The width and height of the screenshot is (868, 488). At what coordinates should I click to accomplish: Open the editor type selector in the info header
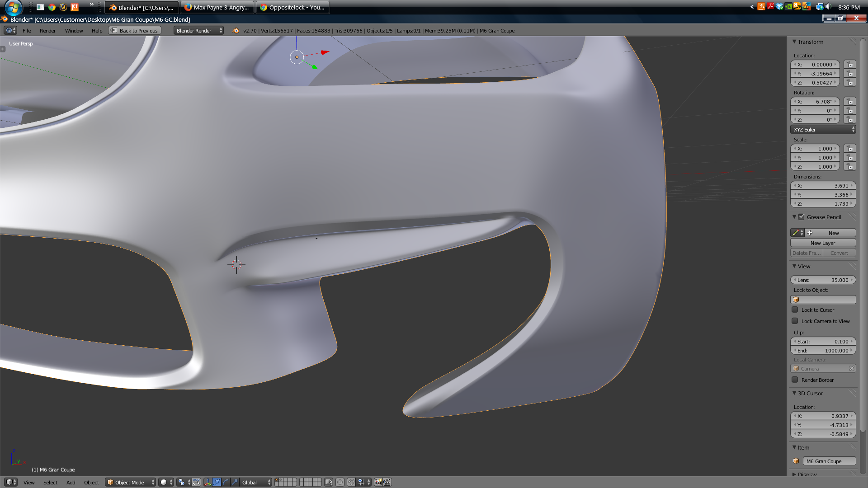[x=10, y=30]
